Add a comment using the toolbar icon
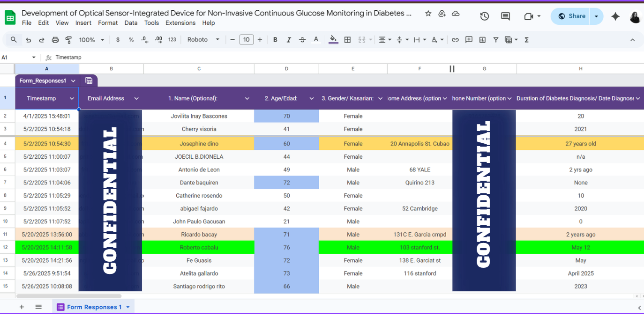 point(469,40)
